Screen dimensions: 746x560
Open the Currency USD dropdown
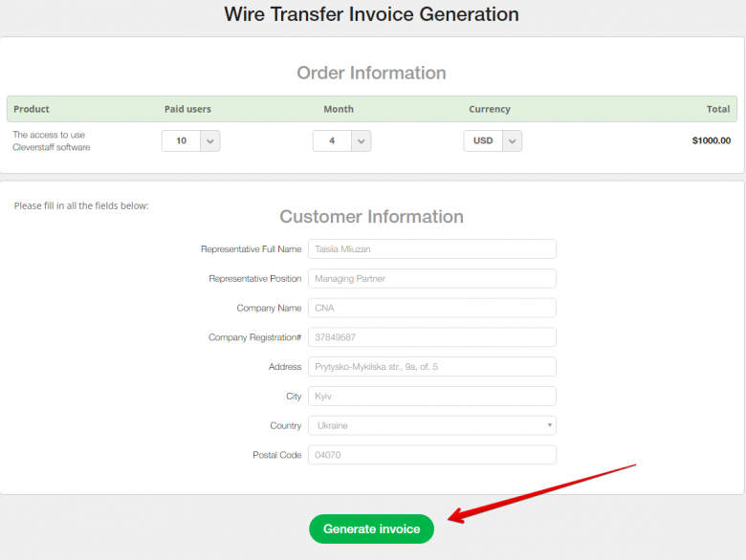(x=493, y=140)
